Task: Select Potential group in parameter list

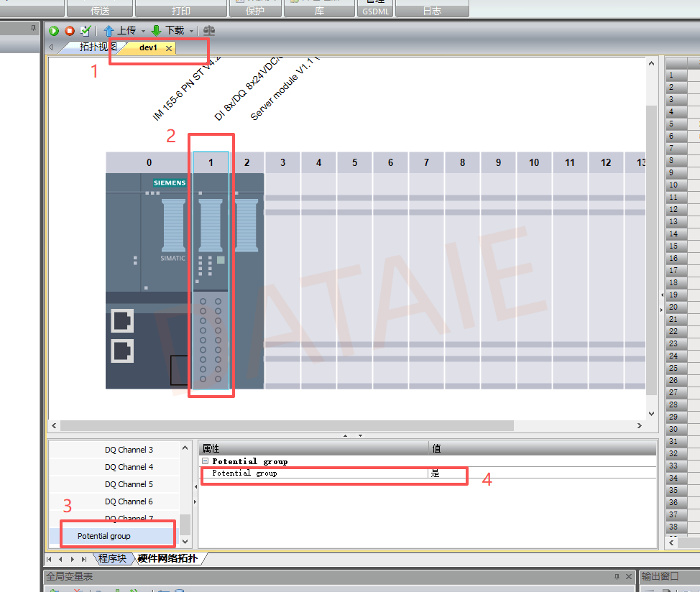Action: 104,536
